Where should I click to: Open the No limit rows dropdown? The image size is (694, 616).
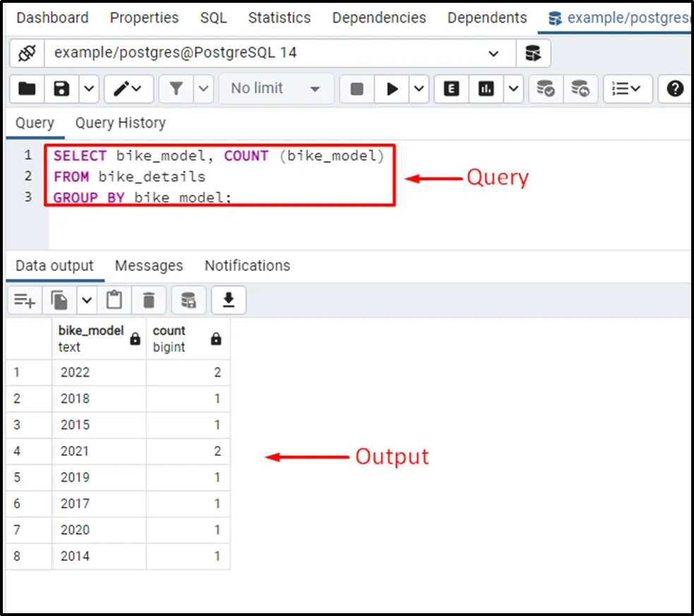pos(276,89)
